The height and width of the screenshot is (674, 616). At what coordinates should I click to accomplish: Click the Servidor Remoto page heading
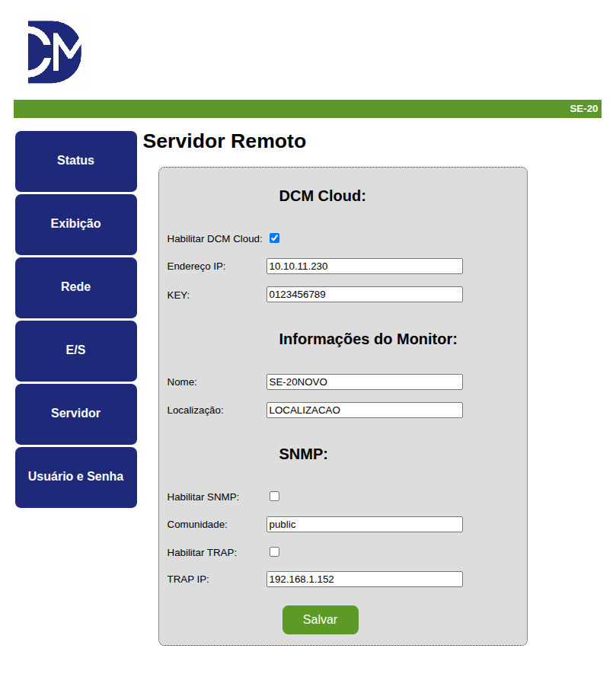[225, 142]
